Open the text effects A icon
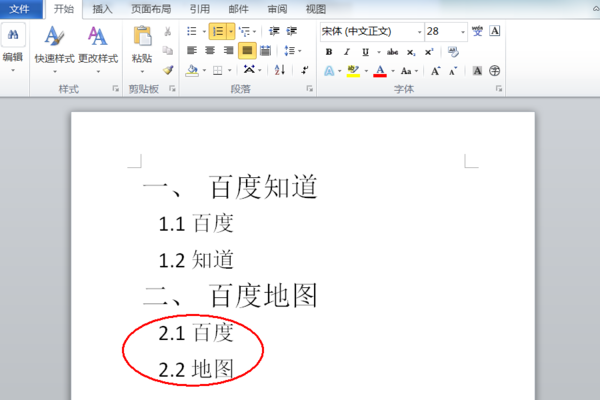 point(329,71)
